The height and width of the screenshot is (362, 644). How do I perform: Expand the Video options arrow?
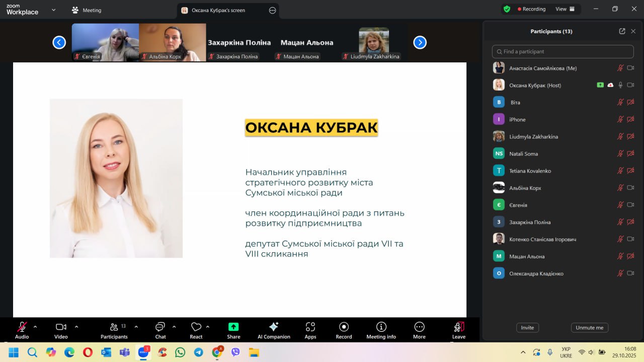coord(76,326)
